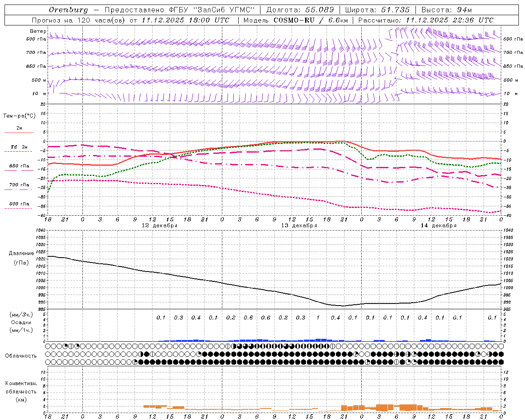The width and height of the screenshot is (525, 420).
Task: Click the "Долгота: 55.089" header field
Action: [x=300, y=10]
